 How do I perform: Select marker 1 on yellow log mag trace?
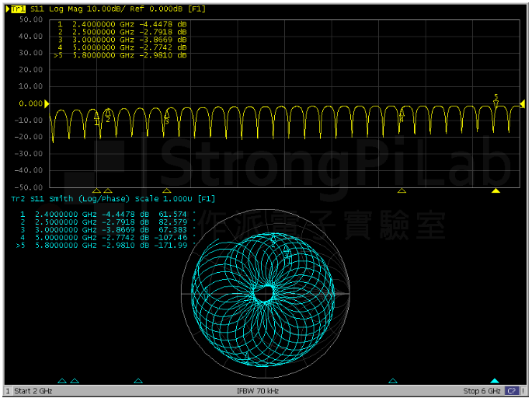(x=97, y=117)
